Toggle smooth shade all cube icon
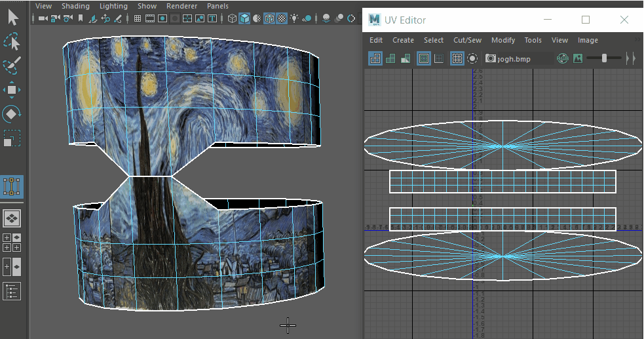Image resolution: width=644 pixels, height=339 pixels. pos(244,18)
